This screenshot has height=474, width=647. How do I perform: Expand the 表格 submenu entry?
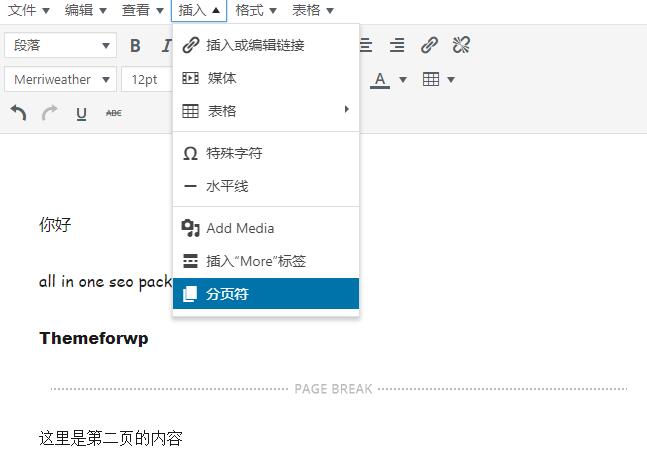click(x=266, y=111)
